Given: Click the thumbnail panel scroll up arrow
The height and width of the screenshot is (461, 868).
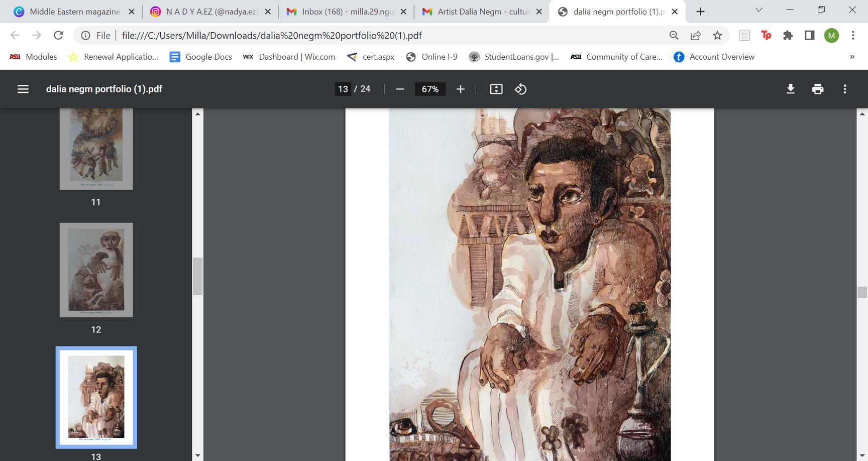Looking at the screenshot, I should coord(198,114).
